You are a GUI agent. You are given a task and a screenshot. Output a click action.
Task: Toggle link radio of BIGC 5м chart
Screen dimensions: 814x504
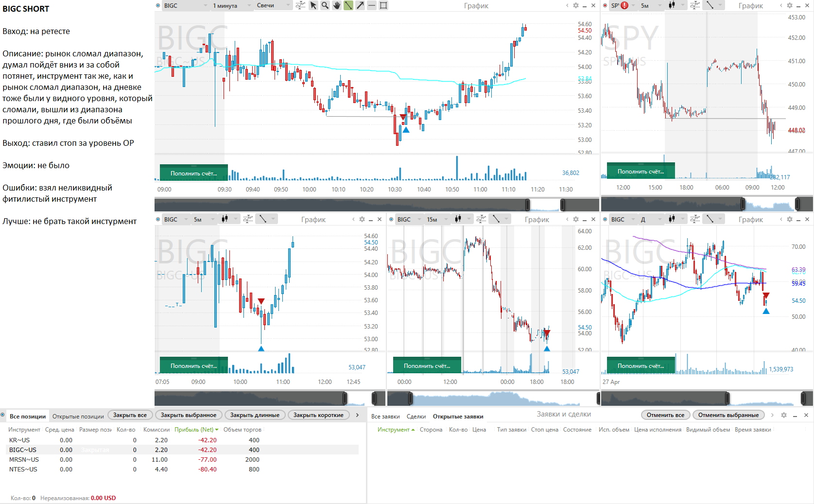pos(158,219)
